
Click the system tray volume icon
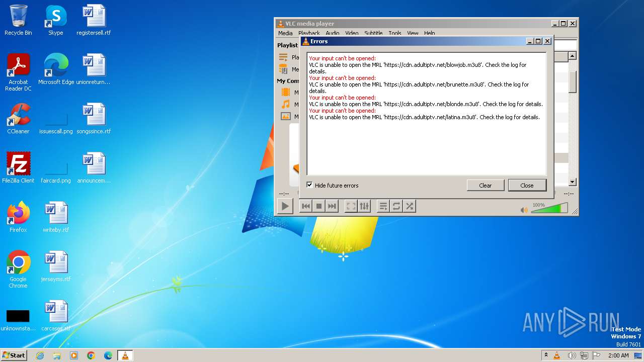572,355
